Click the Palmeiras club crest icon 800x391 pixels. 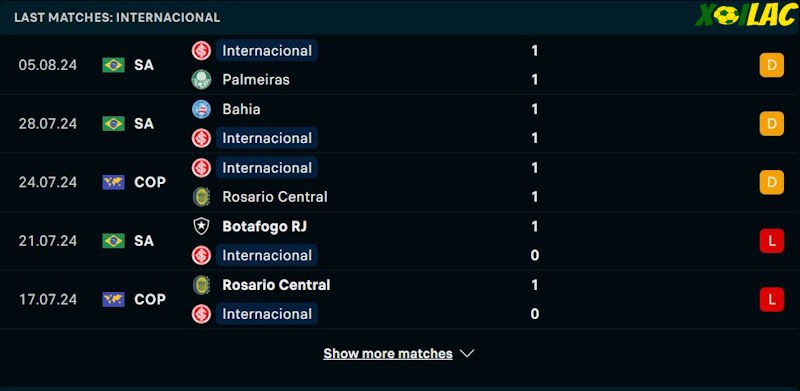(x=202, y=80)
